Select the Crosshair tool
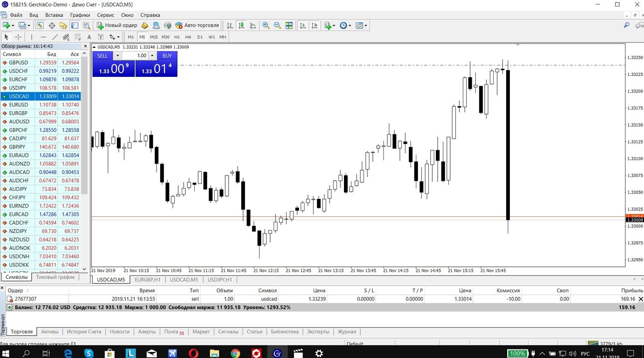 coord(18,37)
